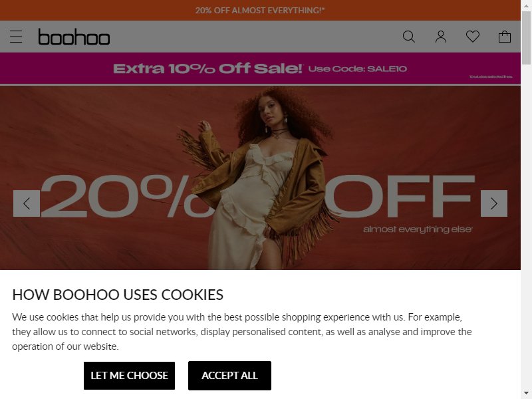Click the Let Me Choose button
This screenshot has width=532, height=399.
pos(129,376)
